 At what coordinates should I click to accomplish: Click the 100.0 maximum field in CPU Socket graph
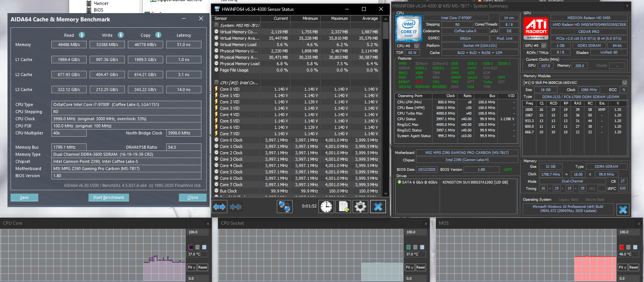(x=415, y=232)
